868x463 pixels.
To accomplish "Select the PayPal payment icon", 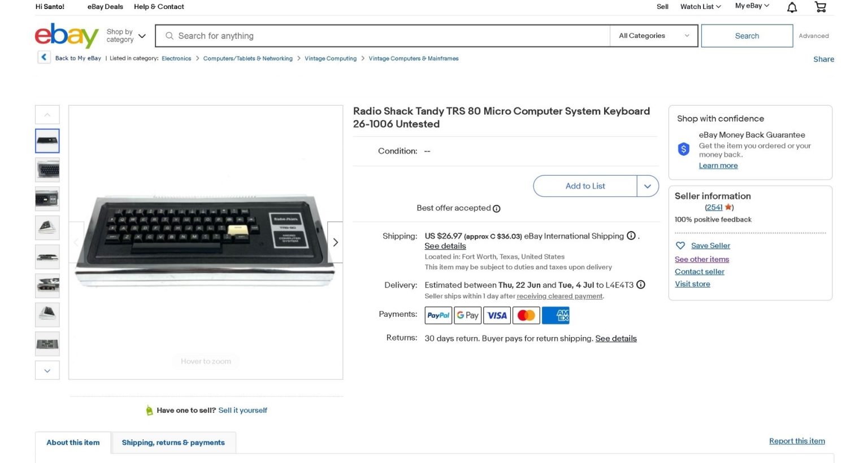I will [438, 315].
